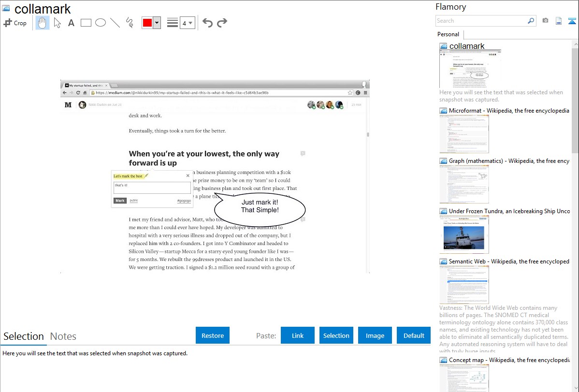Select the freehand scribble tool
579x392 pixels.
coord(130,23)
